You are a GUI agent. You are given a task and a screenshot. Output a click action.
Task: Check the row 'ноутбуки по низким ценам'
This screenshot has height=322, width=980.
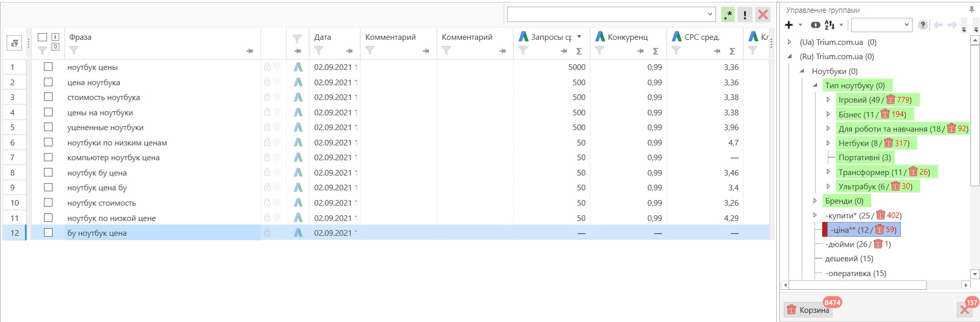click(x=48, y=142)
